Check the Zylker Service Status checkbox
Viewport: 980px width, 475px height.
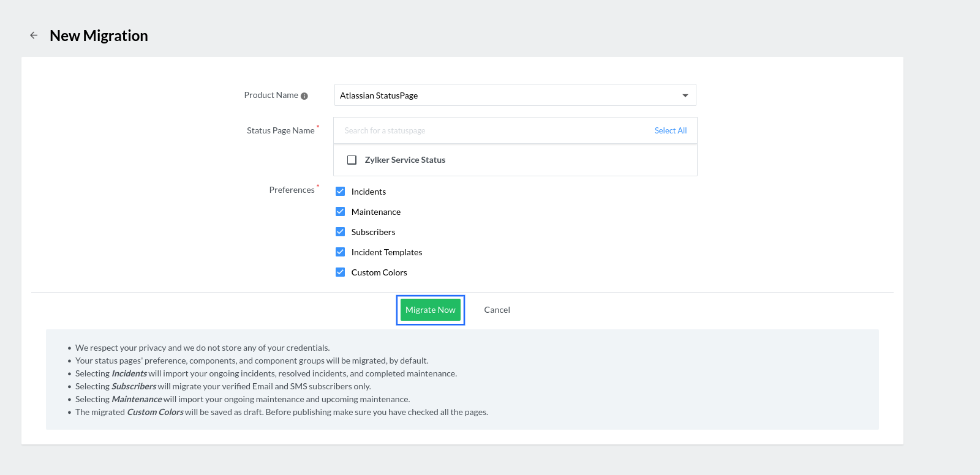352,160
